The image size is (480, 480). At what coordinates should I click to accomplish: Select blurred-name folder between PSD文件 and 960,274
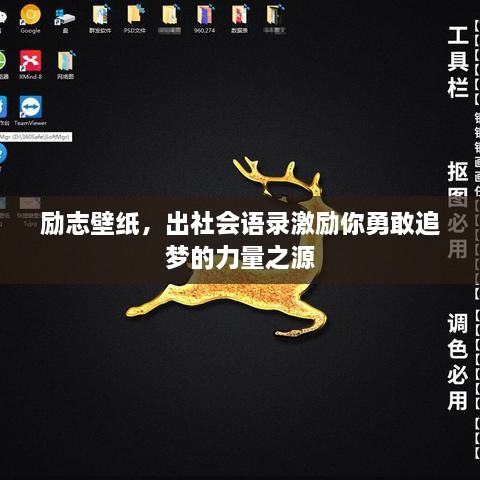(170, 19)
